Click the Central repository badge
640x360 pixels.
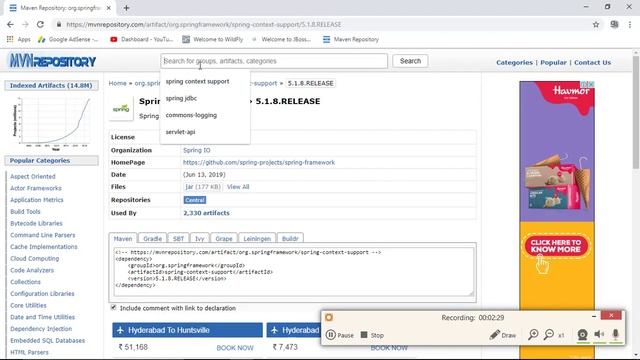tap(195, 200)
